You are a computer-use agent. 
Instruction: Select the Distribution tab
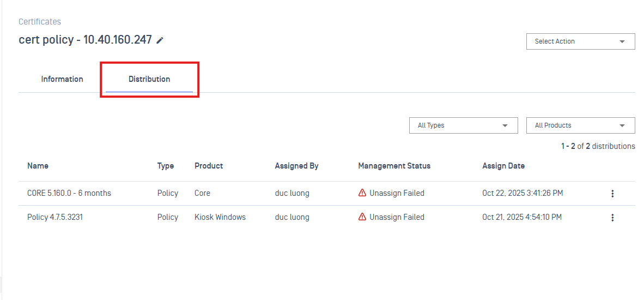(x=149, y=79)
